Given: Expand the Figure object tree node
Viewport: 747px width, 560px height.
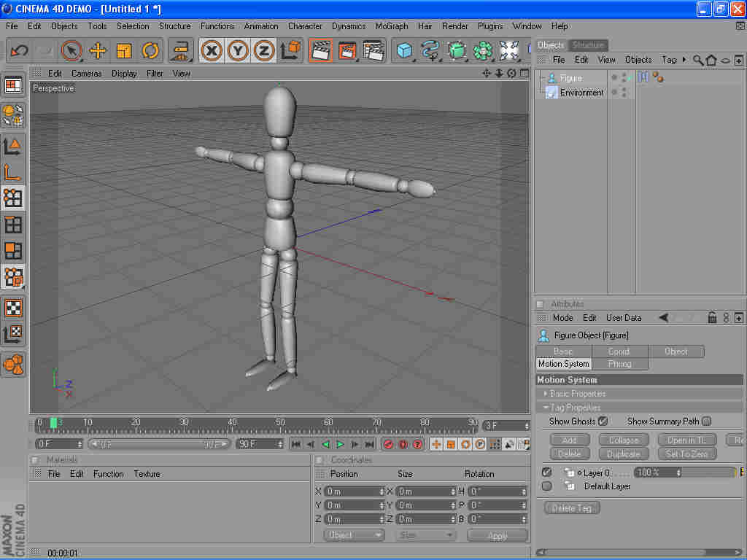Looking at the screenshot, I should pos(543,77).
